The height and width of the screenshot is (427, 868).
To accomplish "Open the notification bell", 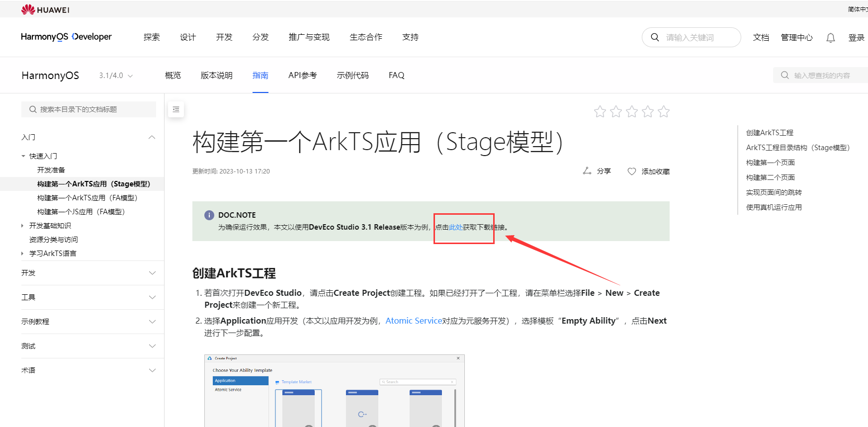I will (x=830, y=38).
